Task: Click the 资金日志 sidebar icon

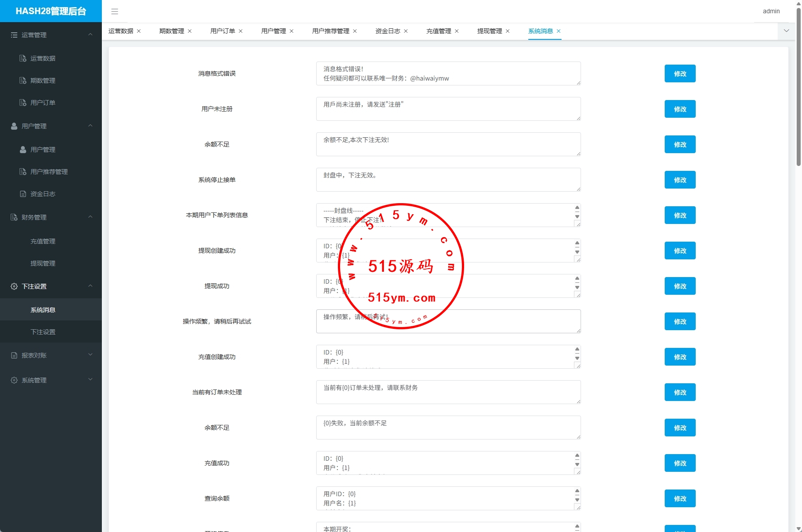Action: click(23, 194)
